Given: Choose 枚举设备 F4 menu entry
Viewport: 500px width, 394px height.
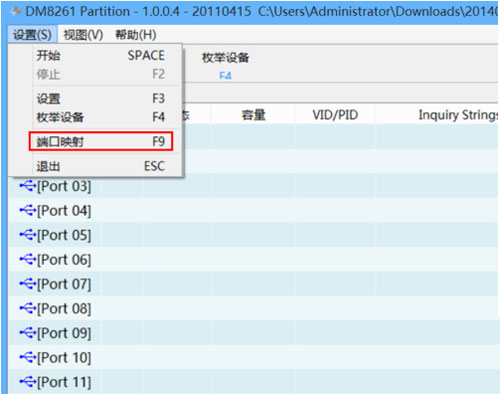Looking at the screenshot, I should point(101,117).
